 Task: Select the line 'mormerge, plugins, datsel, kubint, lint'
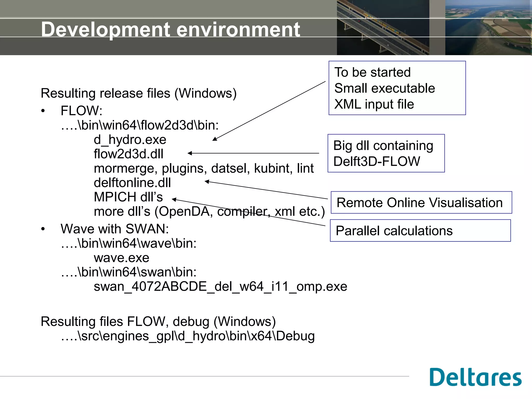tap(204, 169)
